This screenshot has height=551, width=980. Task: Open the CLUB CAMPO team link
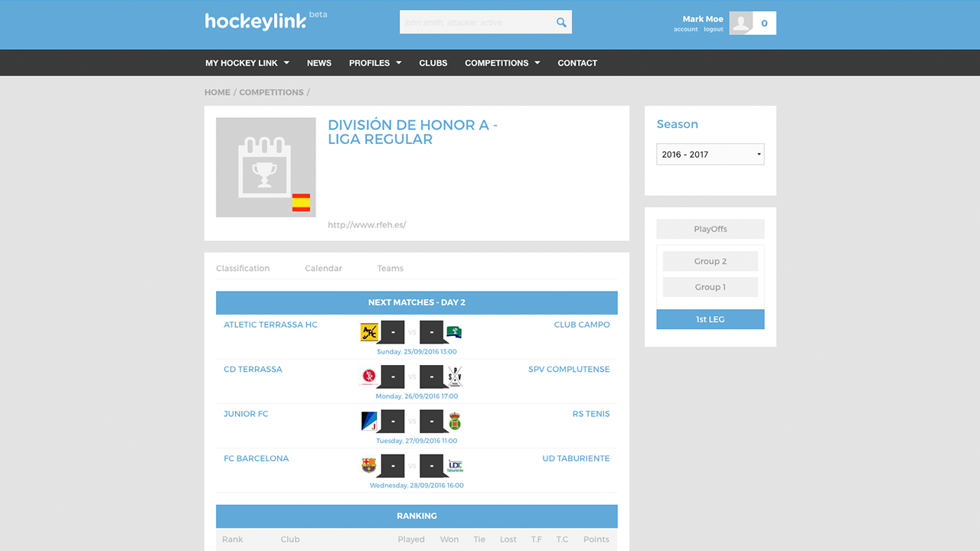pos(582,324)
